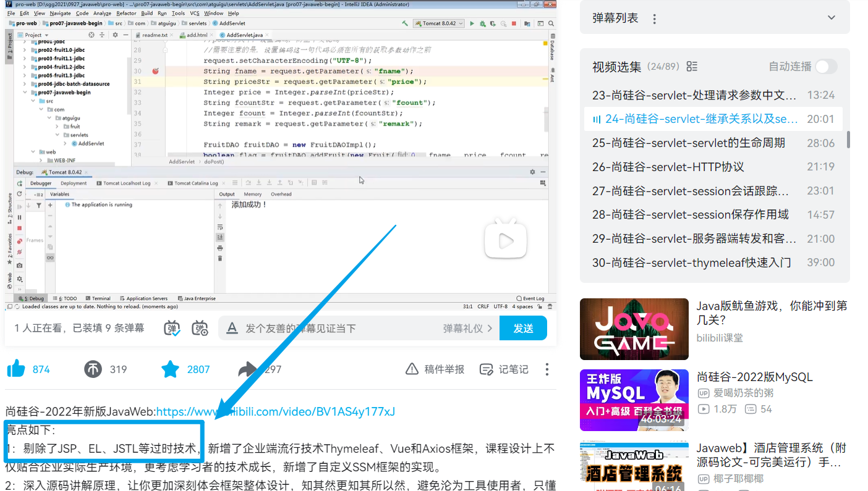
Task: Select AddServlet in the project tree
Action: (87, 143)
